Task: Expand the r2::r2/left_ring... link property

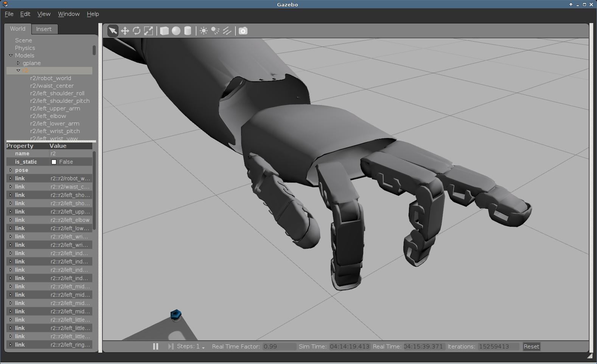Action: tap(11, 345)
